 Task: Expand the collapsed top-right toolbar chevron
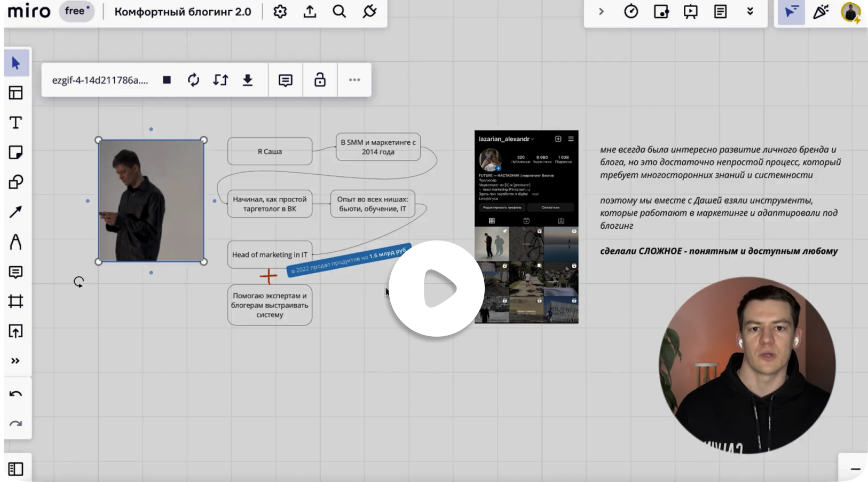pos(601,12)
